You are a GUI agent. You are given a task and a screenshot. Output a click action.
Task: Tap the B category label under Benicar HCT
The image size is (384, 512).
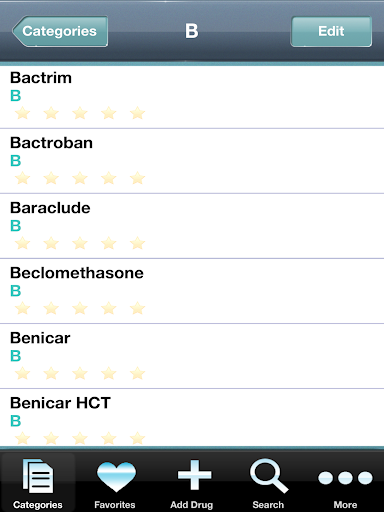(x=16, y=421)
